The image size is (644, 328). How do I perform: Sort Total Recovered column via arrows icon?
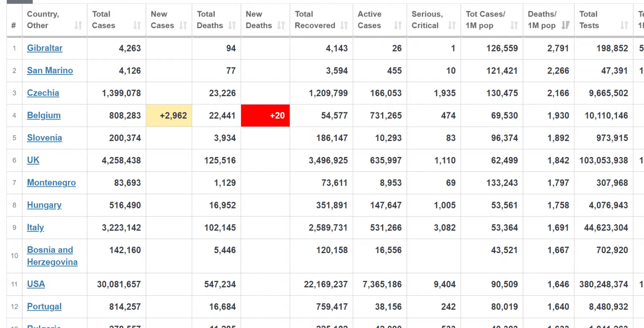(344, 26)
